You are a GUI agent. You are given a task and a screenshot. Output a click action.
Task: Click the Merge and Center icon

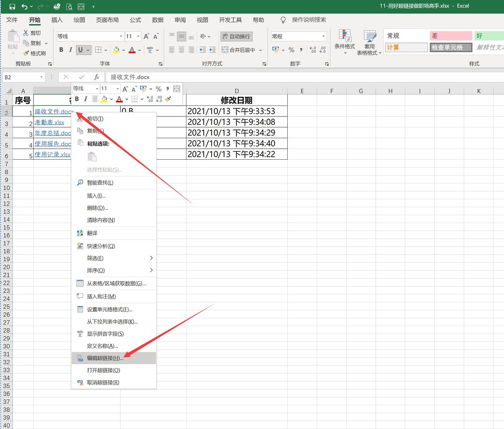(225, 50)
